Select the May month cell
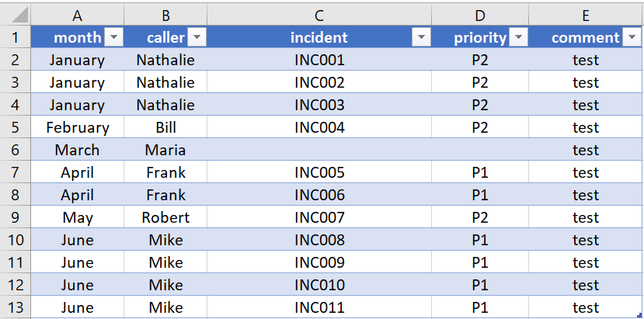644x319 pixels. coord(78,217)
